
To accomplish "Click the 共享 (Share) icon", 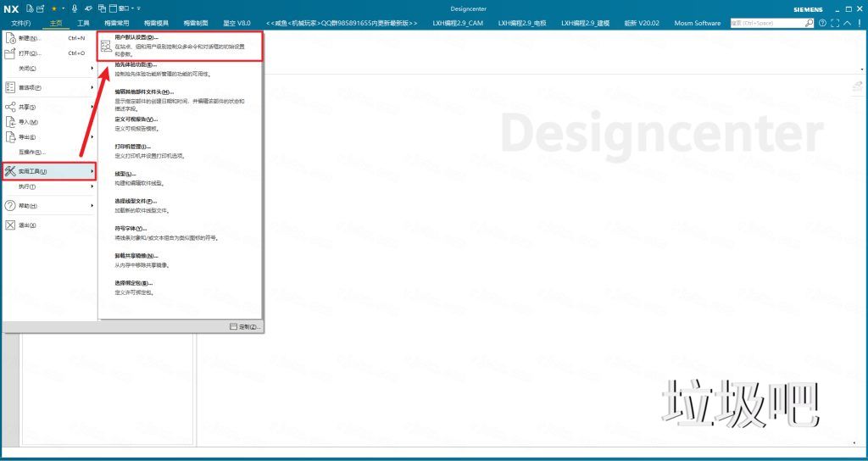I will point(11,107).
